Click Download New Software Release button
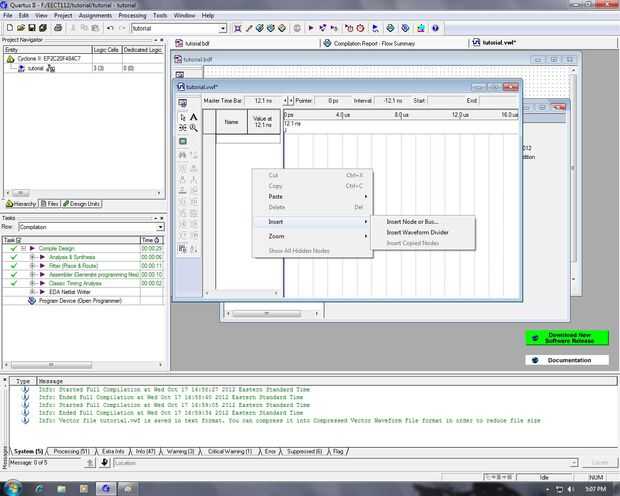 (x=566, y=338)
